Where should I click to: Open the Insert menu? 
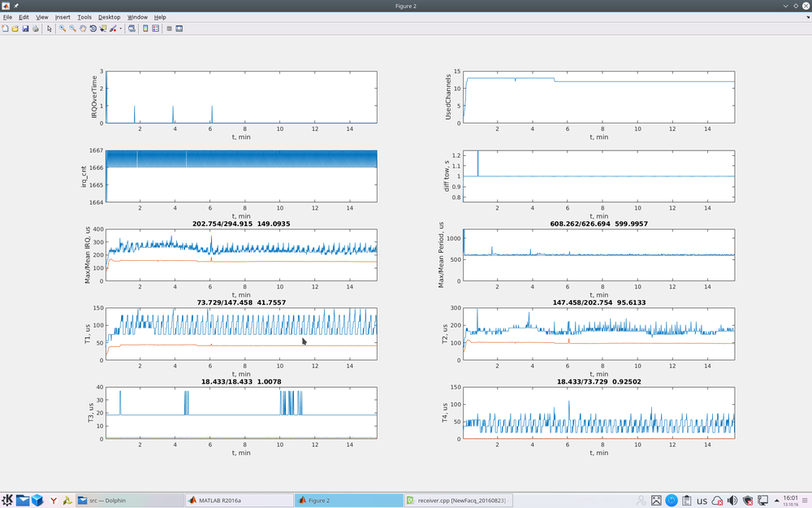(63, 17)
